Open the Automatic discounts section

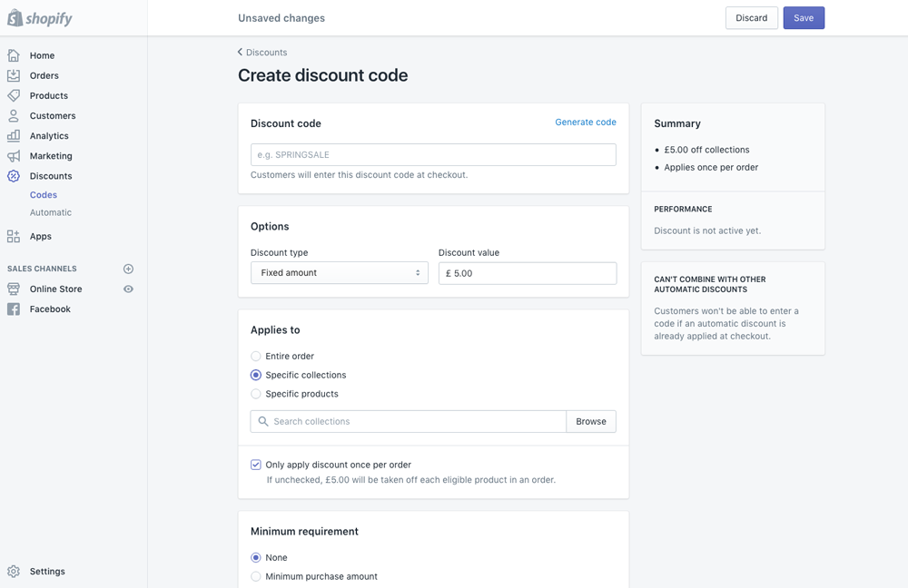(x=51, y=212)
